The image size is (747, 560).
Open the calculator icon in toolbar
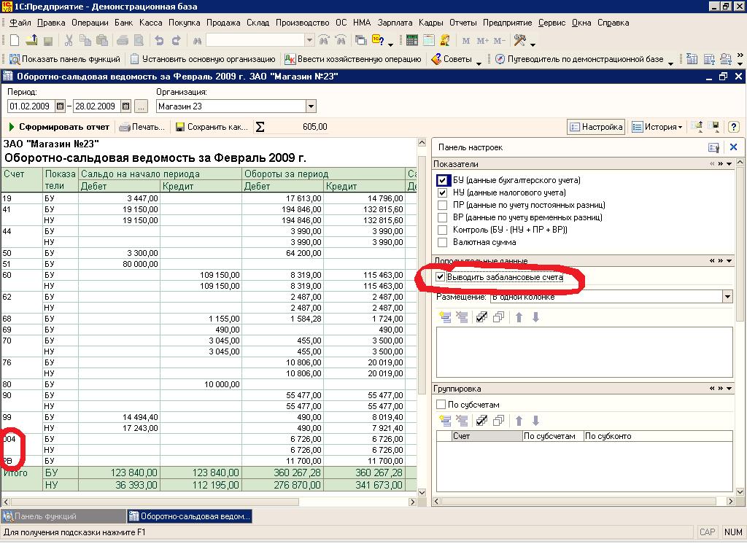pyautogui.click(x=412, y=41)
